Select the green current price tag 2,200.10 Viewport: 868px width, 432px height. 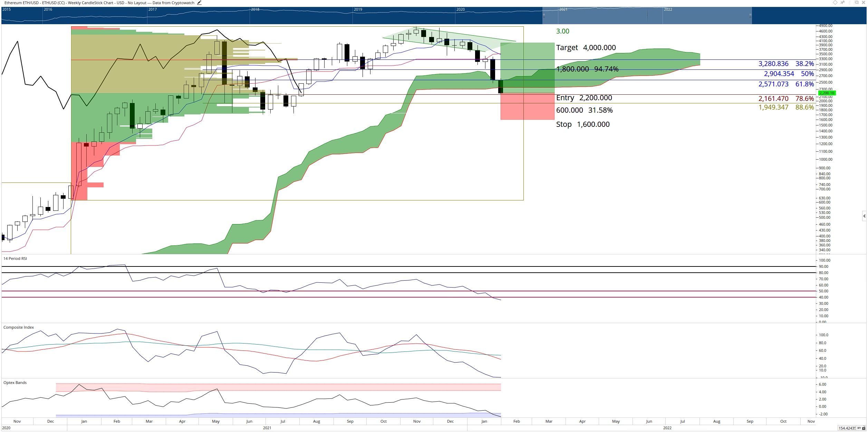click(827, 93)
